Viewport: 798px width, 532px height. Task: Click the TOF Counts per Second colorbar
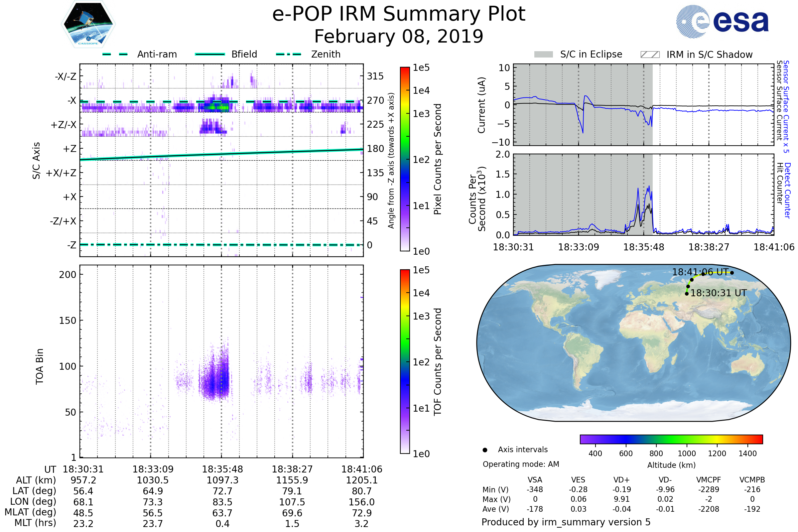click(x=405, y=362)
